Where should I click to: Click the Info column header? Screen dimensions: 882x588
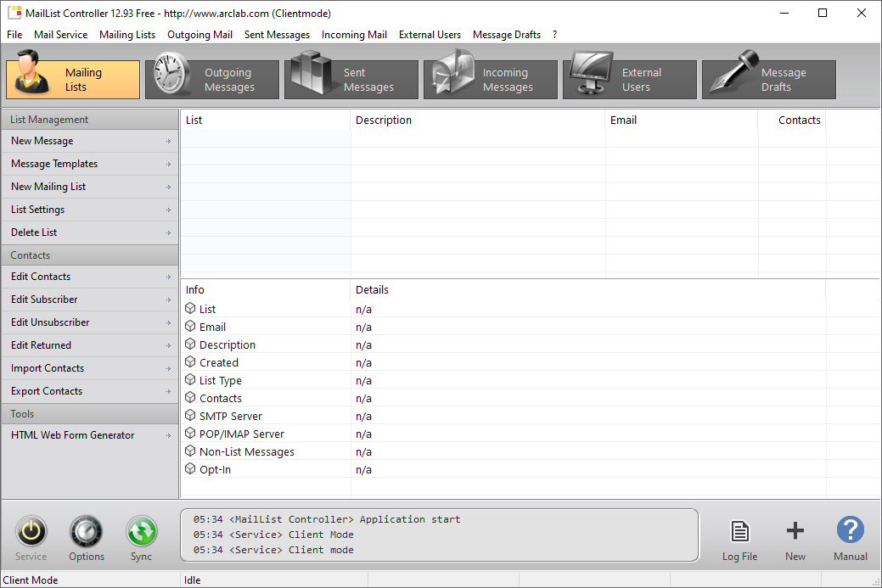pos(266,289)
